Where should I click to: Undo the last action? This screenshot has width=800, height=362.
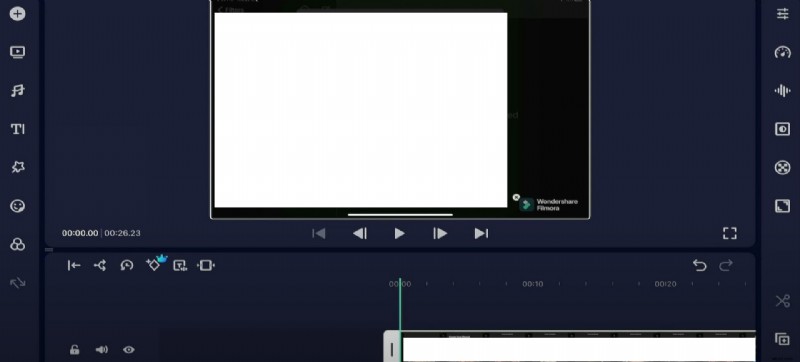coord(699,265)
